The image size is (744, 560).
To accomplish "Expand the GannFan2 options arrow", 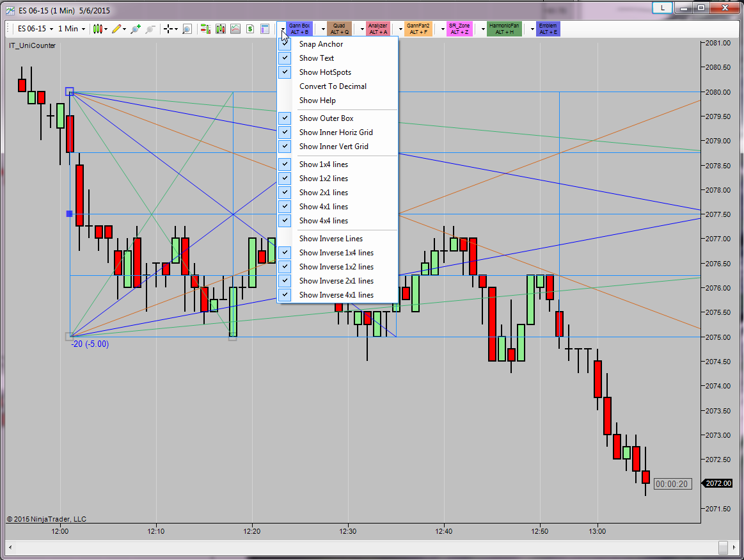I will click(x=401, y=29).
